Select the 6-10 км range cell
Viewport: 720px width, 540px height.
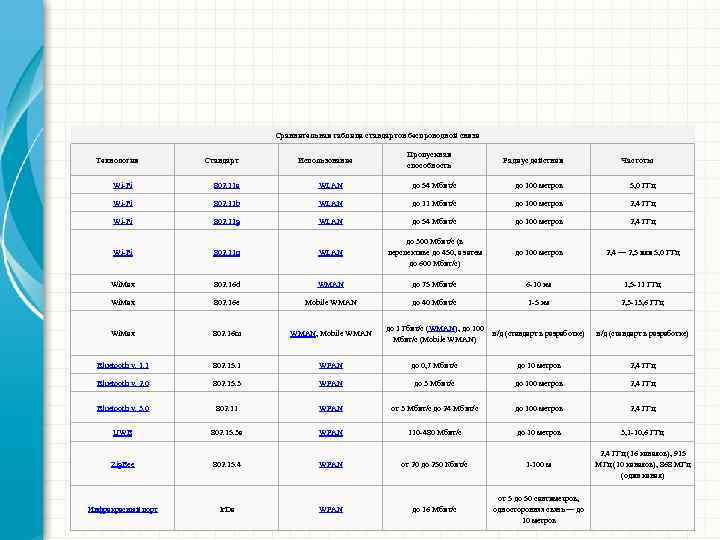click(538, 284)
